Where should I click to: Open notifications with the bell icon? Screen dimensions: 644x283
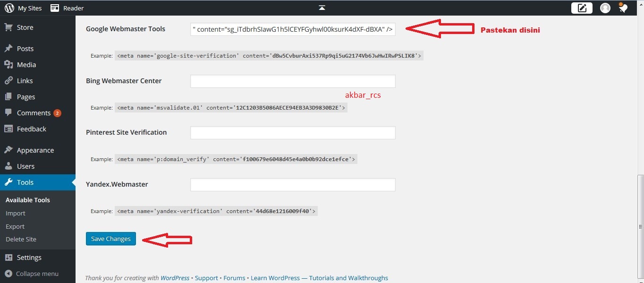click(x=623, y=8)
